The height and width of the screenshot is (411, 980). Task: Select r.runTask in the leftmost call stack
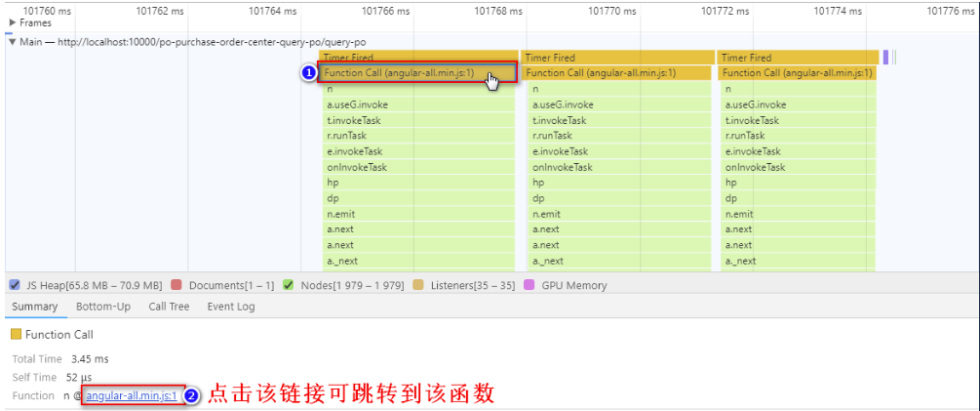(418, 136)
